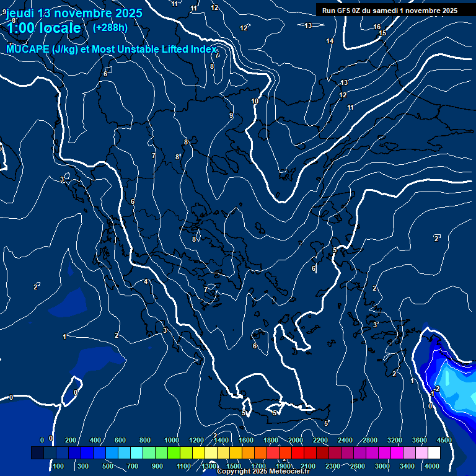Screen dimensions: 476x476
Task: Click the '16' contour label on the map
Action: pyautogui.click(x=377, y=27)
